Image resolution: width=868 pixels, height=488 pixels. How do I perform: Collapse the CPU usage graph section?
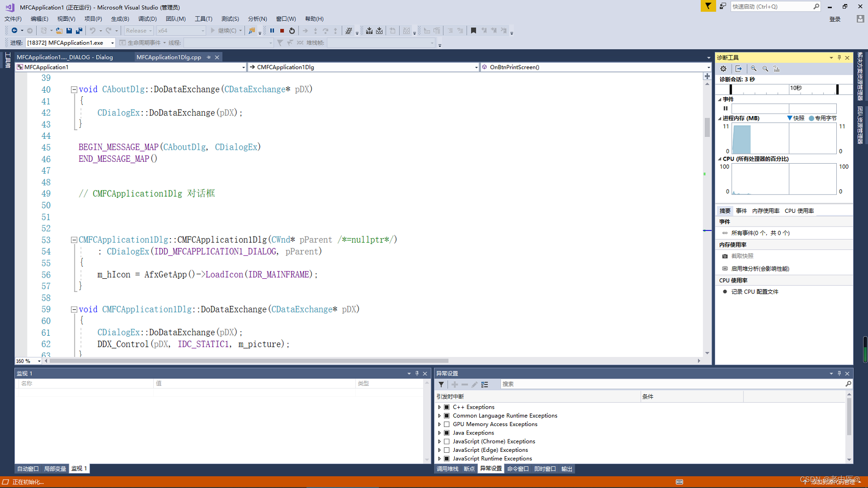click(720, 159)
